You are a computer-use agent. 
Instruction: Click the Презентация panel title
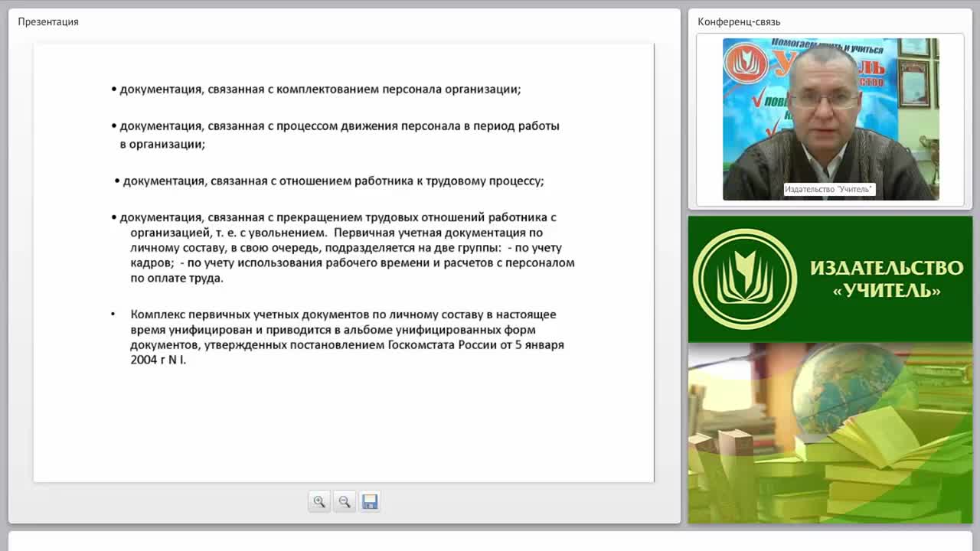coord(48,21)
